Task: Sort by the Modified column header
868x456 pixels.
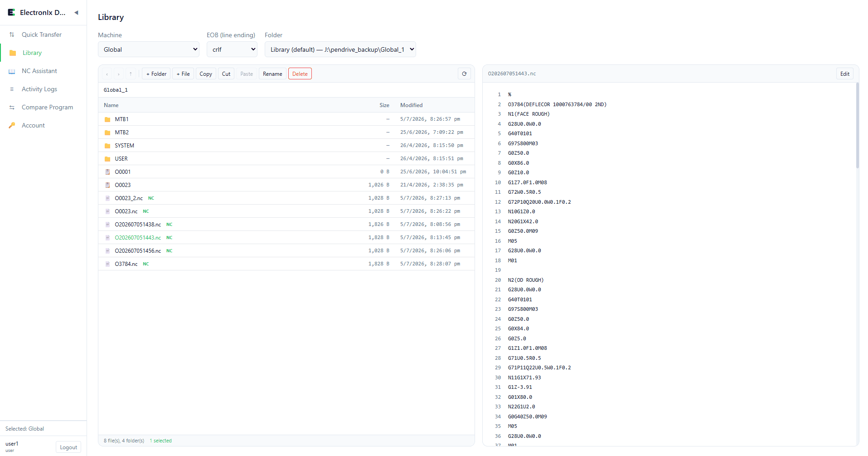Action: click(x=411, y=105)
